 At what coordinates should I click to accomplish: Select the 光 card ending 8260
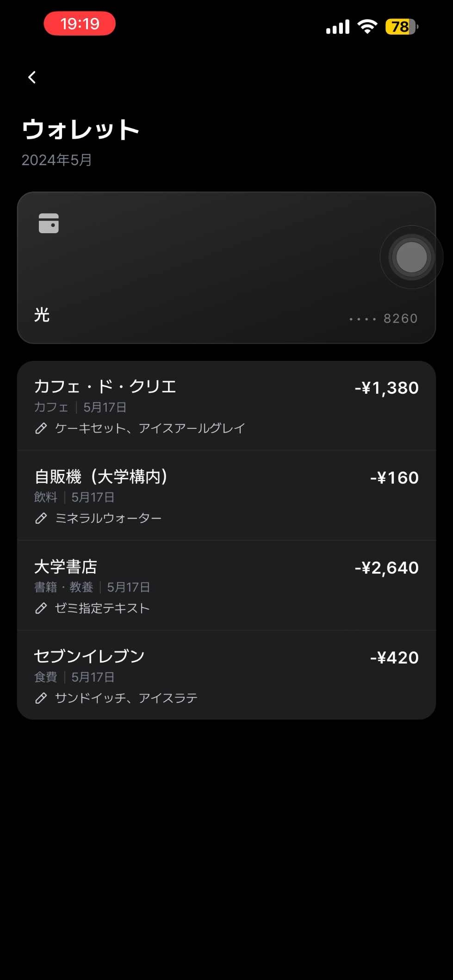227,267
